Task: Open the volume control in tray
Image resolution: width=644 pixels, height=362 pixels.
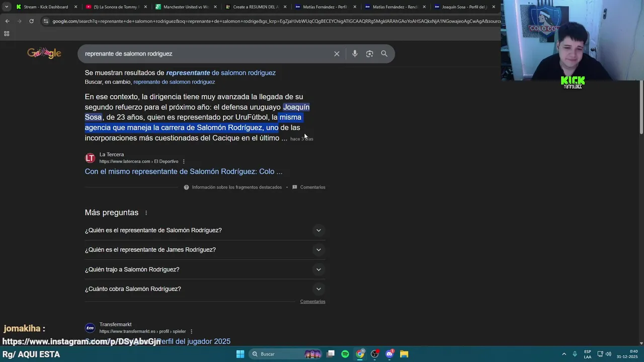Action: 608,354
